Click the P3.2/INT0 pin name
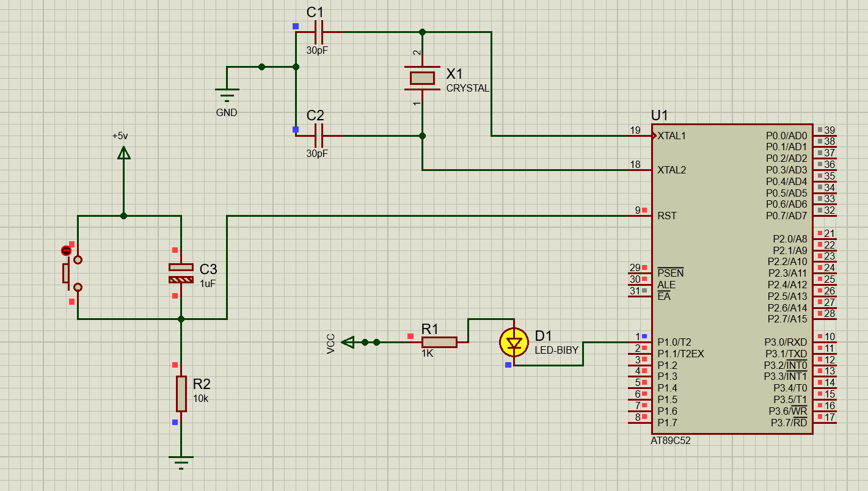Image resolution: width=868 pixels, height=491 pixels. tap(786, 365)
